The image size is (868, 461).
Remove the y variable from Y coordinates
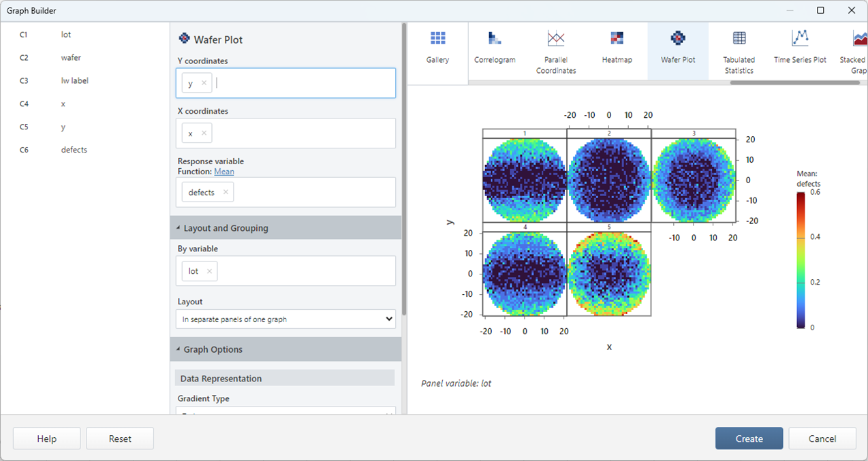pos(204,84)
